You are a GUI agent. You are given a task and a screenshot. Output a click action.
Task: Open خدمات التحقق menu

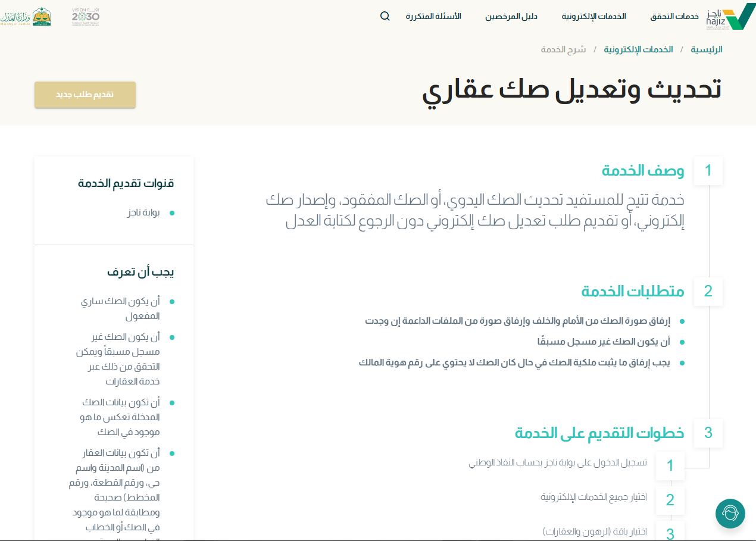pos(674,16)
